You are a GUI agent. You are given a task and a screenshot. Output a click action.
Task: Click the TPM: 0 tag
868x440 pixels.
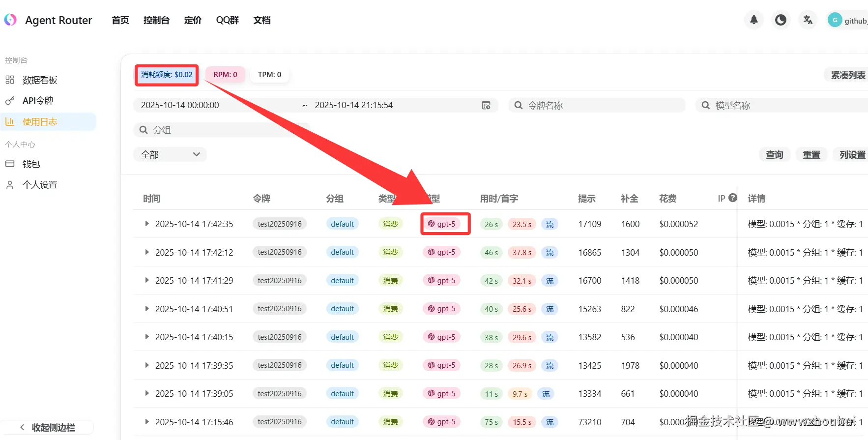pos(269,75)
